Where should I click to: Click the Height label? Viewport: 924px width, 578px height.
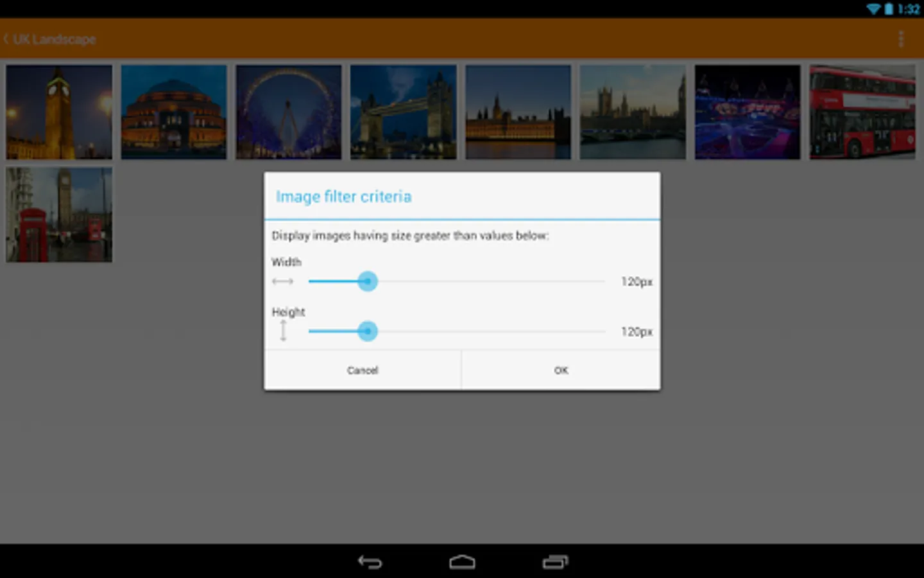[288, 312]
